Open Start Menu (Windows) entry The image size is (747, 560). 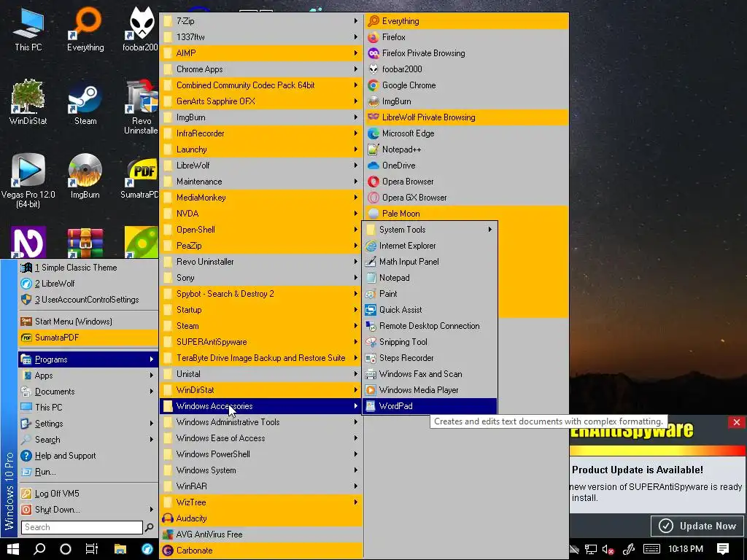pos(88,322)
